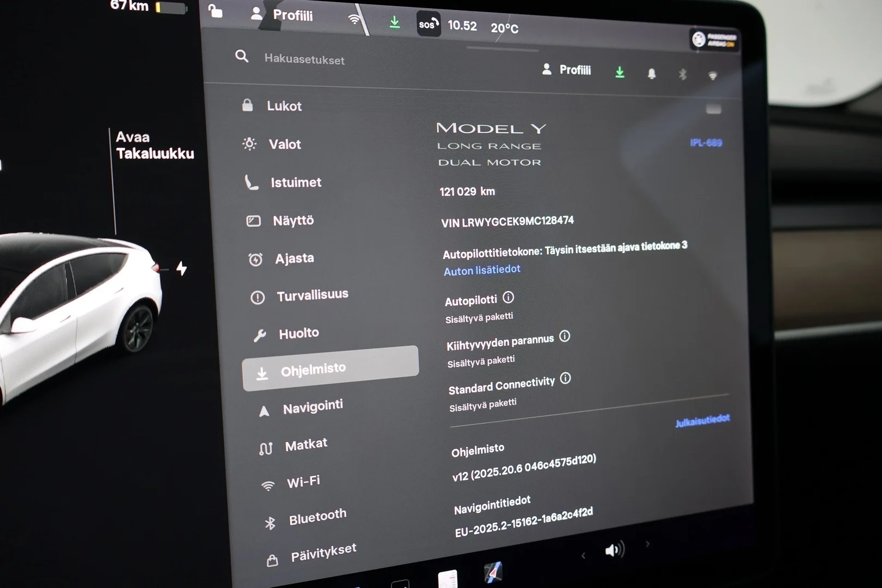Tap the magnifier search icon

(x=242, y=56)
